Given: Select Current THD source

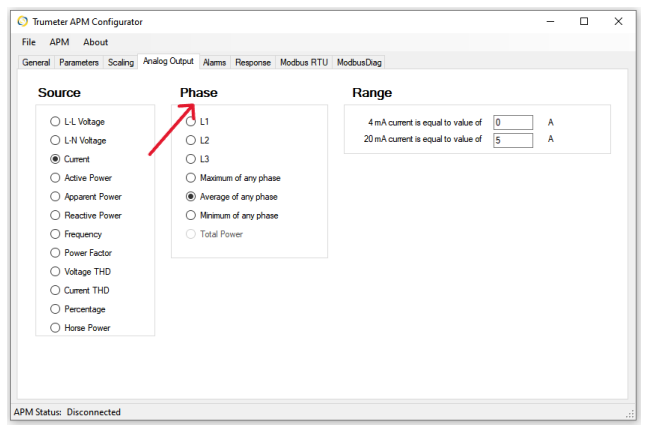Looking at the screenshot, I should pos(80,290).
